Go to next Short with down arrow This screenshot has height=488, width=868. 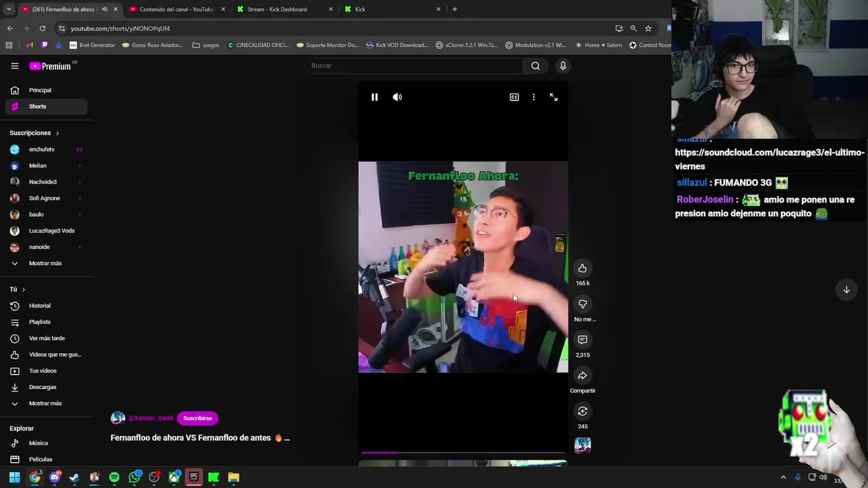[x=846, y=289]
